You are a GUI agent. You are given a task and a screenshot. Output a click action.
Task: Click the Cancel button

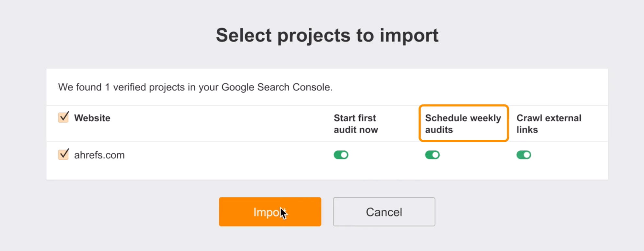click(x=384, y=212)
